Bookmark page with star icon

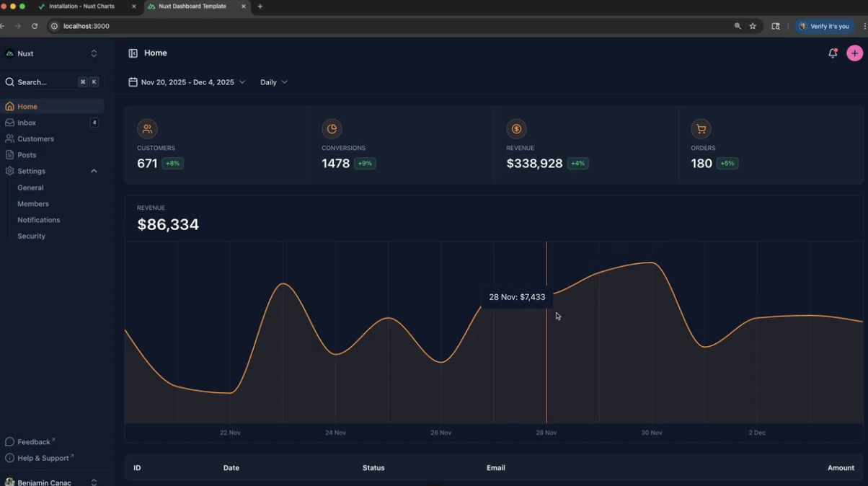[x=753, y=26]
